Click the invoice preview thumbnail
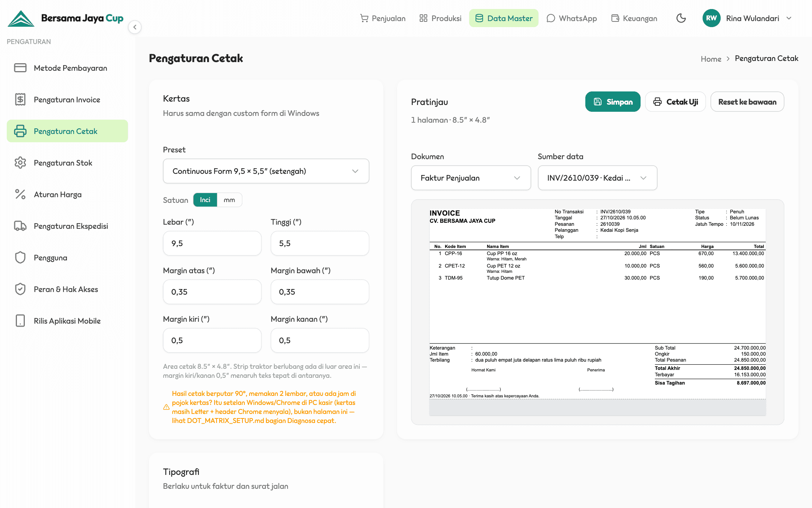The height and width of the screenshot is (508, 812). (x=598, y=312)
